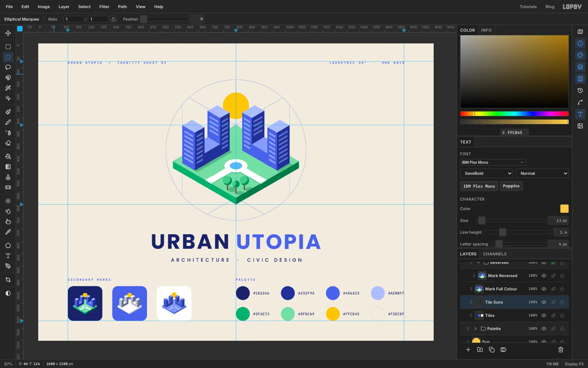Viewport: 588px width, 368px height.
Task: Select the Paint Bucket tool
Action: (8, 156)
